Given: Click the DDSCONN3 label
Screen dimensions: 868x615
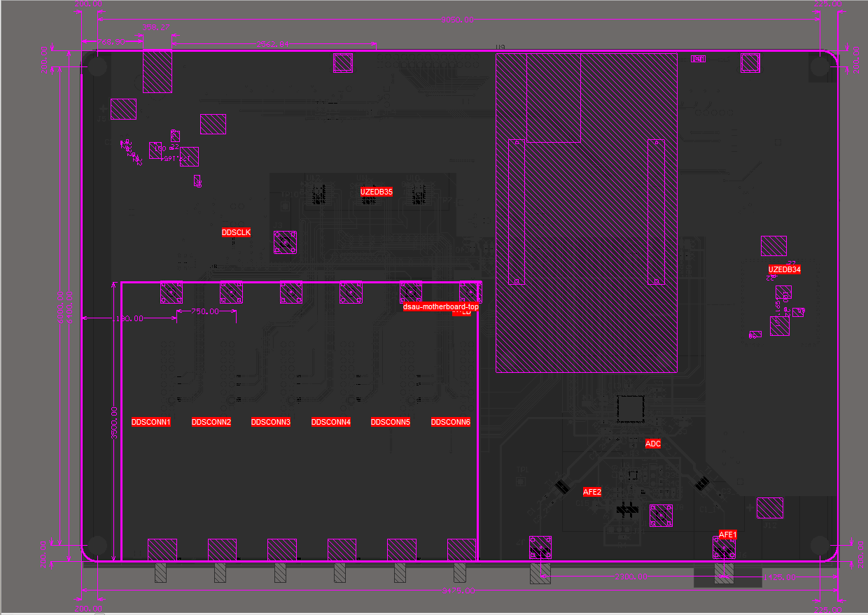Looking at the screenshot, I should [x=271, y=423].
